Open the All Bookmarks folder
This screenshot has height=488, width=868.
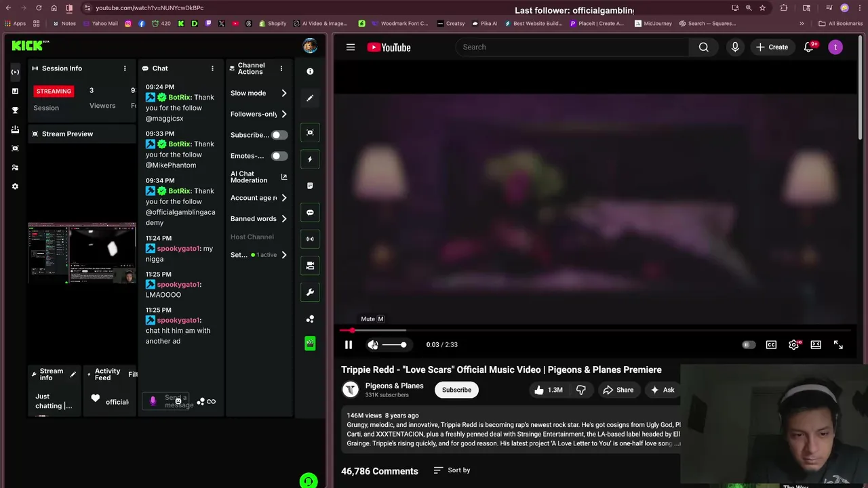point(841,23)
